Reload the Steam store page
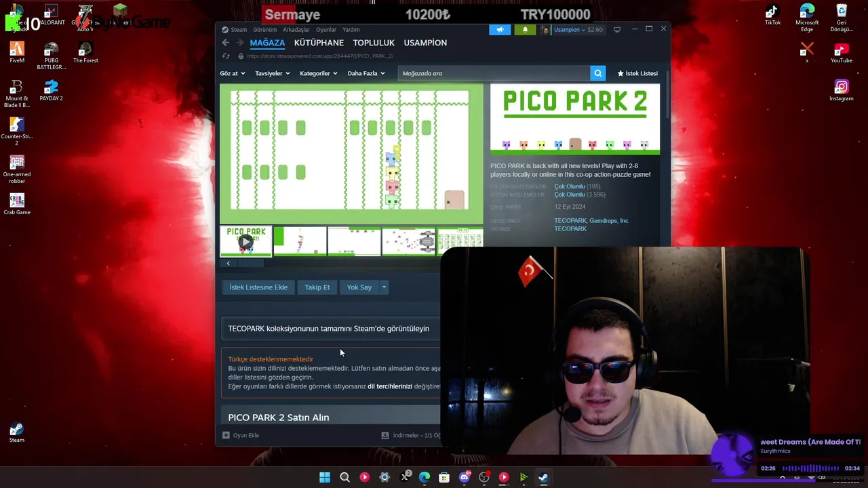868x488 pixels. click(x=226, y=56)
